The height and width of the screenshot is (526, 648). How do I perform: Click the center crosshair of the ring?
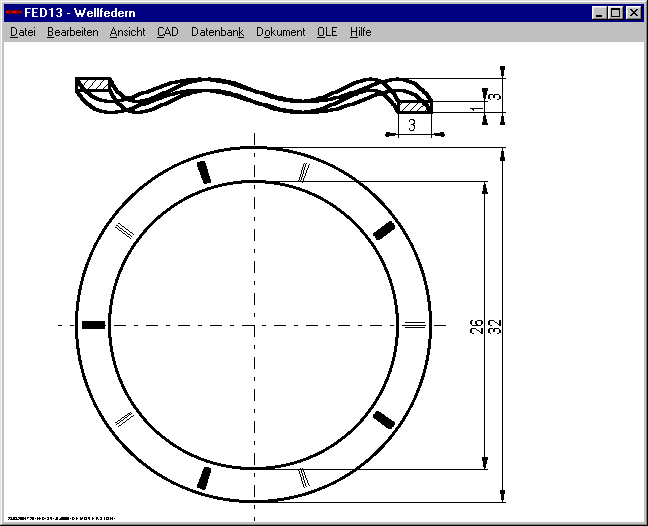pos(255,325)
